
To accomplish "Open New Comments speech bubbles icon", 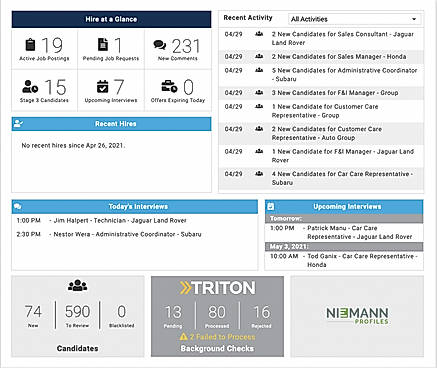I will 160,45.
